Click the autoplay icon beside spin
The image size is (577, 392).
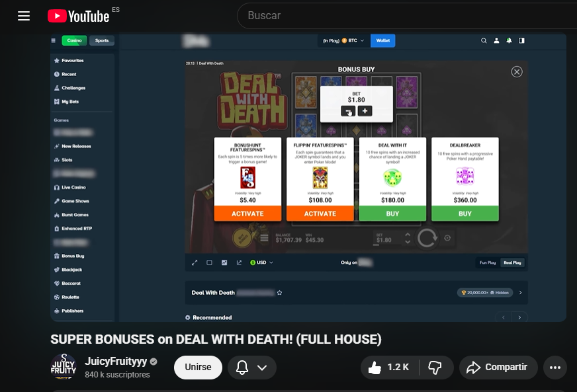coord(447,238)
